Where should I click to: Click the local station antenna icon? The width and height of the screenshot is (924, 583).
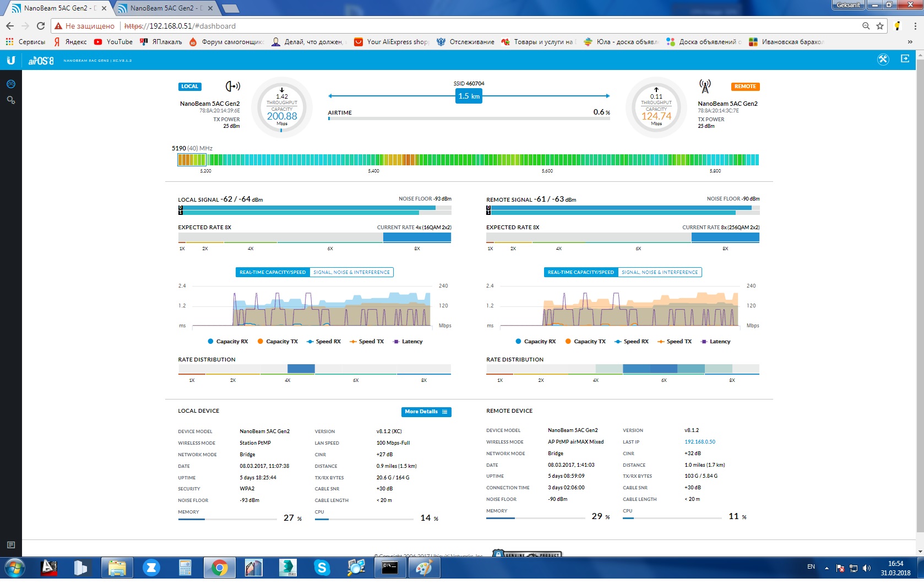233,87
